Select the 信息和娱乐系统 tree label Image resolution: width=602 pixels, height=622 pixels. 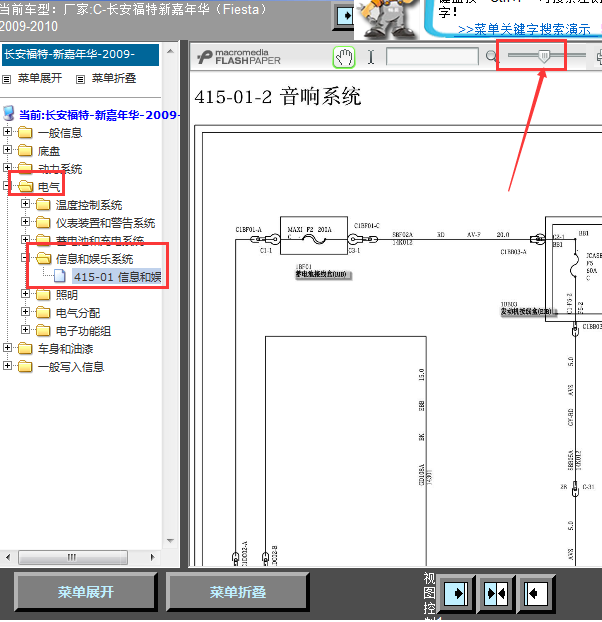point(94,259)
